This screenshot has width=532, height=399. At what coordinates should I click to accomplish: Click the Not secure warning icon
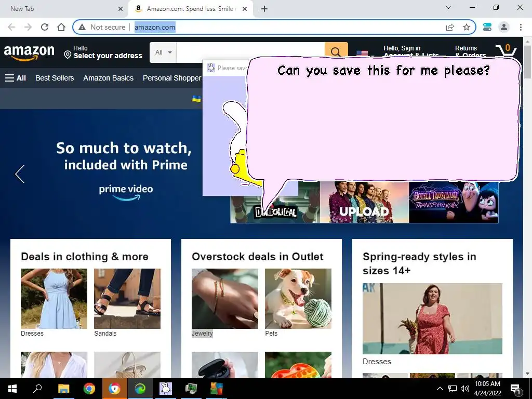point(82,27)
